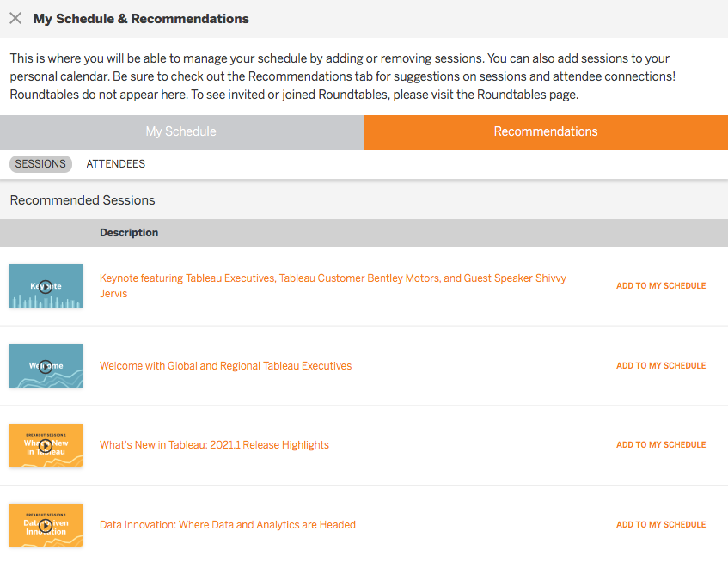The width and height of the screenshot is (728, 562).
Task: Select the Recommendations tab
Action: click(x=546, y=131)
